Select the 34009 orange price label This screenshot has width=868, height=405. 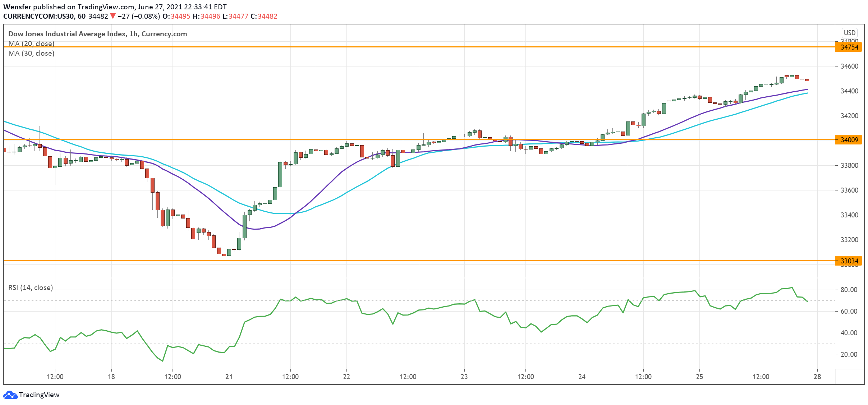coord(849,140)
